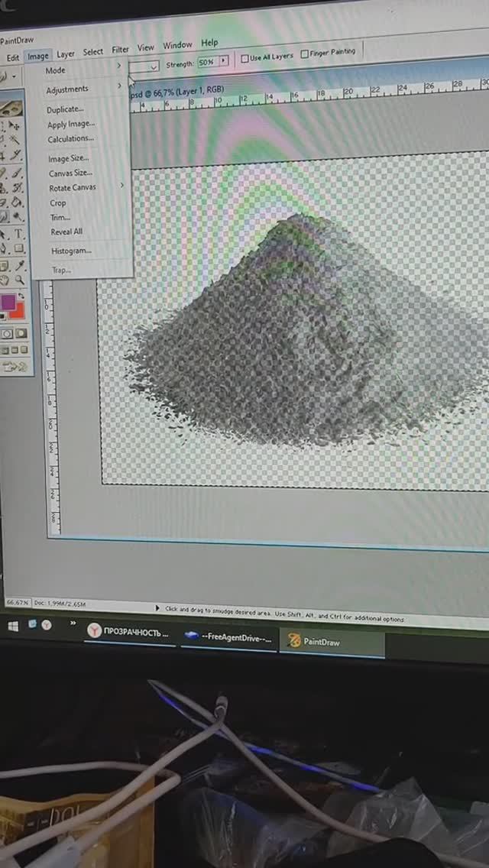Image resolution: width=489 pixels, height=868 pixels.
Task: Click the Jump to ImageReady icon
Action: click(x=15, y=368)
